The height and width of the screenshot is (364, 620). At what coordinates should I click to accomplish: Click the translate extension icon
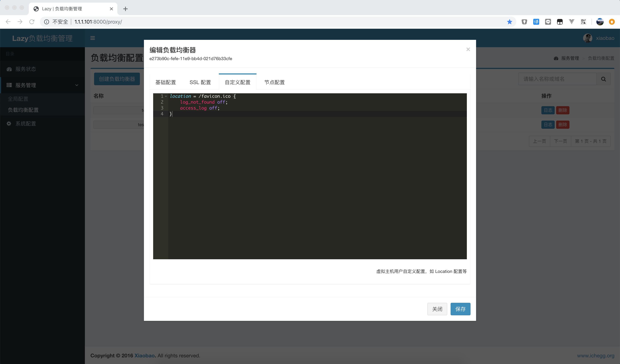click(x=536, y=22)
